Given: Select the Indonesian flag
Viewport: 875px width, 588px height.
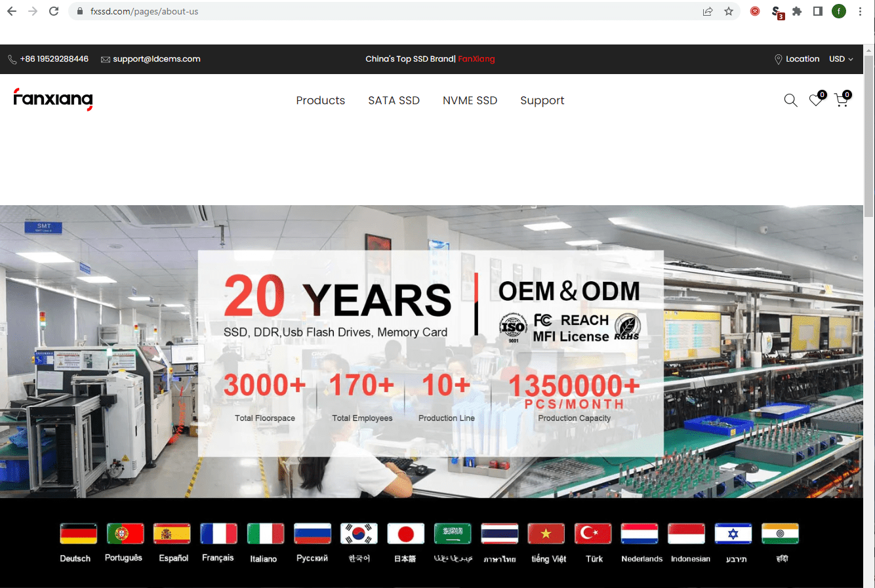Looking at the screenshot, I should click(687, 534).
